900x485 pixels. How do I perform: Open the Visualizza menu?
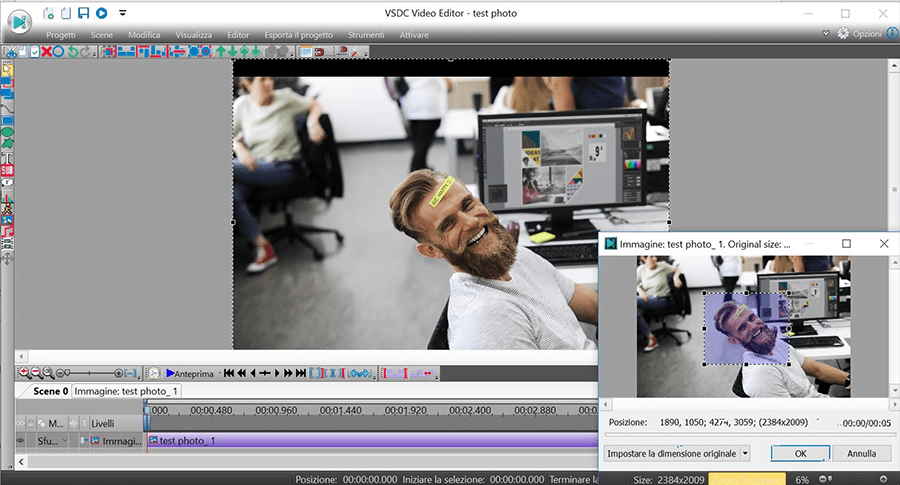[193, 35]
